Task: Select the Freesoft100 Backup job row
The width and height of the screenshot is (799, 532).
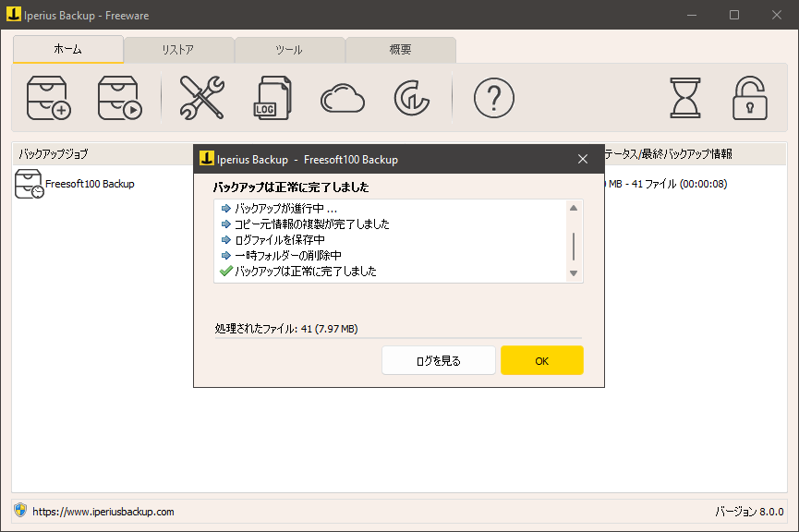Action: (x=399, y=184)
